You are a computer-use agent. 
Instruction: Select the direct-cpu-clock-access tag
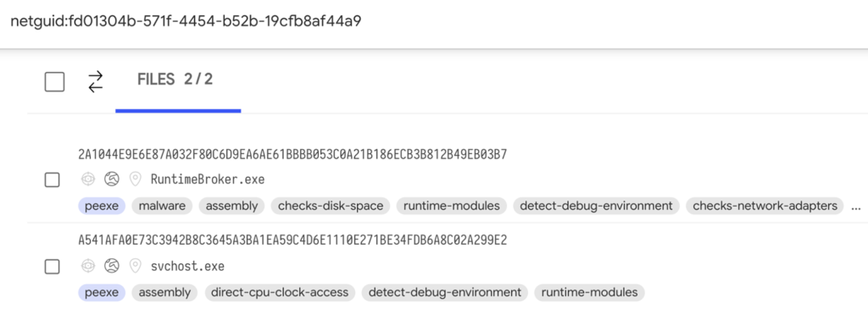point(280,292)
